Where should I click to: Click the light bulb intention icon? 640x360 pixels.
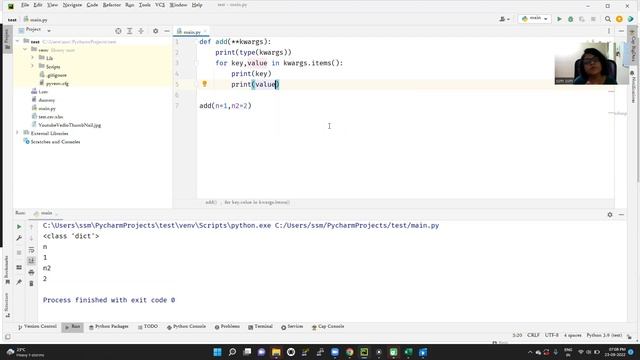coord(204,84)
